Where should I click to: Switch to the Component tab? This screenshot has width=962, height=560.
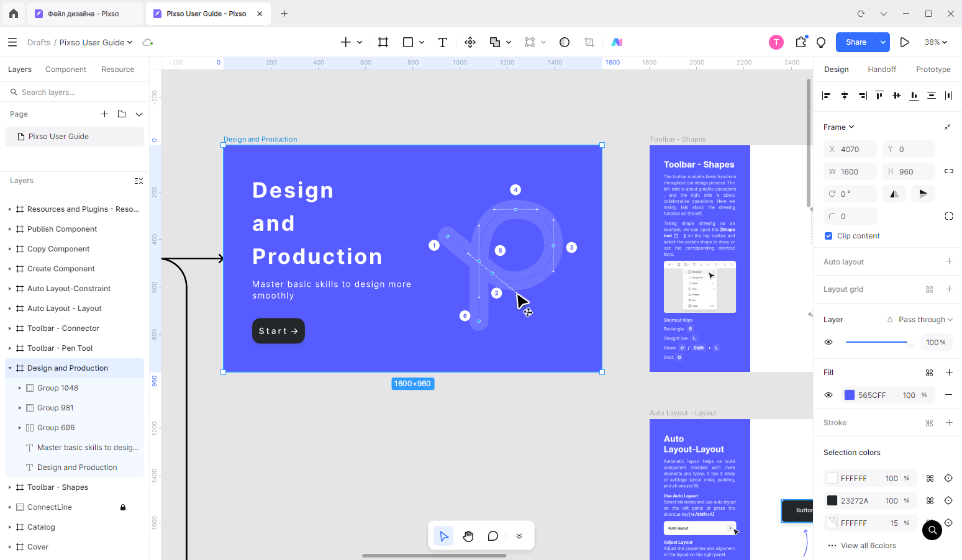coord(66,70)
